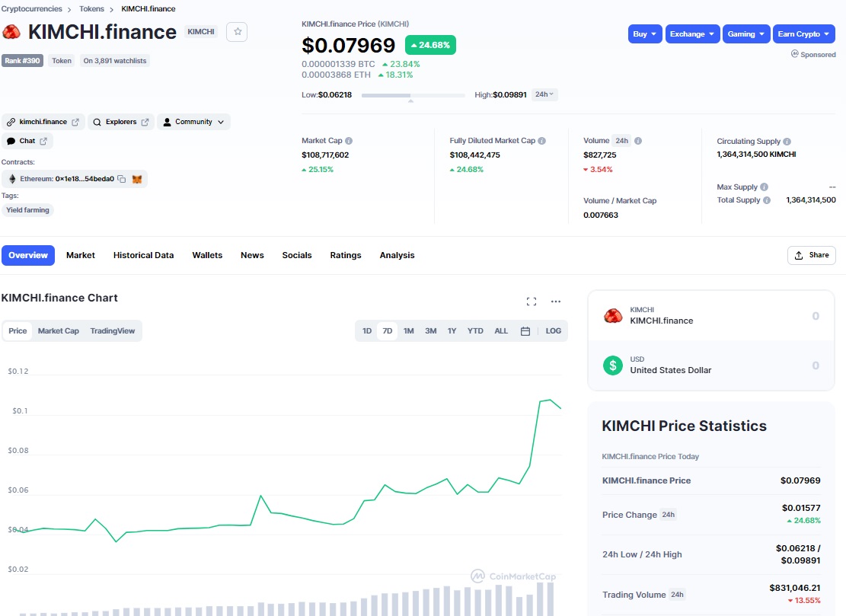Expand the Community dropdown
The image size is (846, 616).
pos(193,122)
